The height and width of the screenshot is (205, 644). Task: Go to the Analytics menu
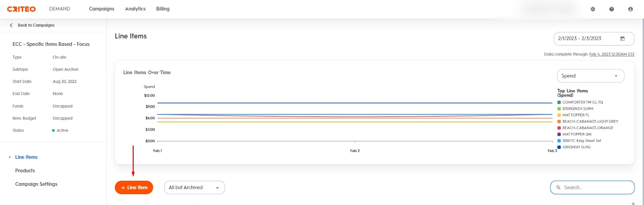coord(135,9)
